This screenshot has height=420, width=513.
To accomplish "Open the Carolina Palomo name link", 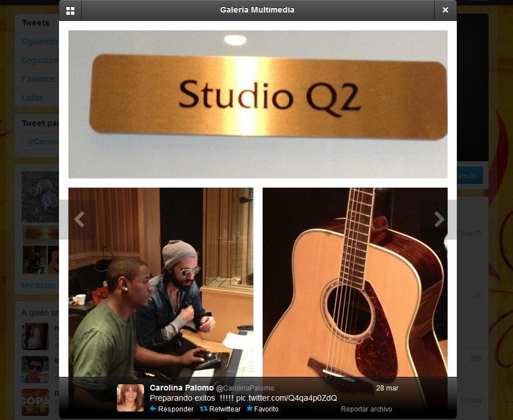I will (182, 388).
